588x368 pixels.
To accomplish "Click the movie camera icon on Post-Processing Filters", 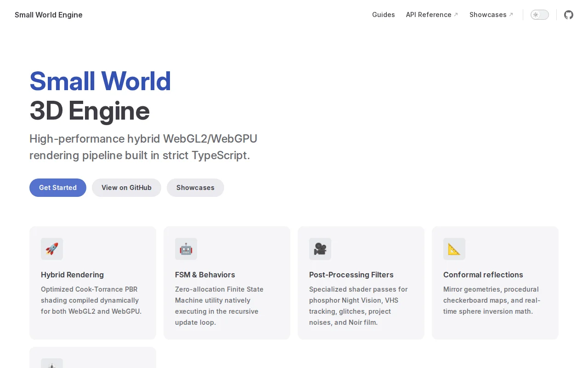I will click(320, 249).
